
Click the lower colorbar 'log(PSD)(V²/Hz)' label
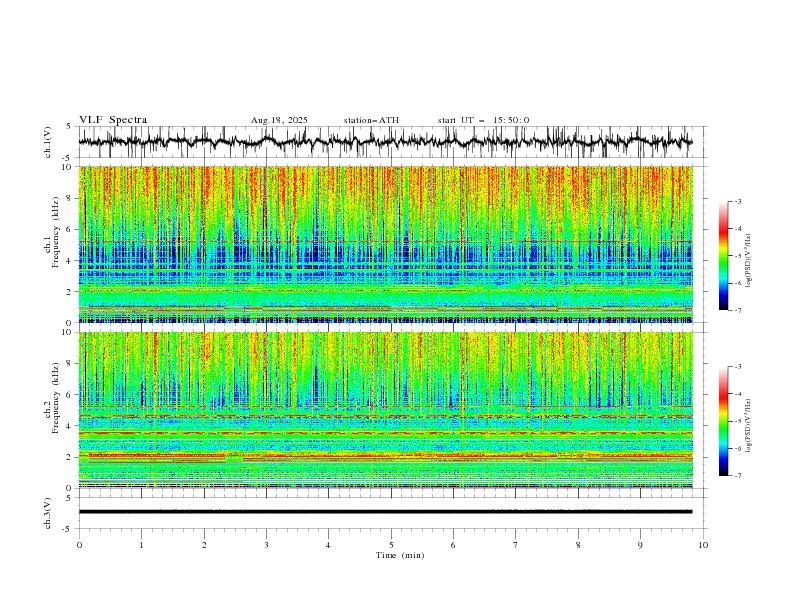[x=749, y=425]
